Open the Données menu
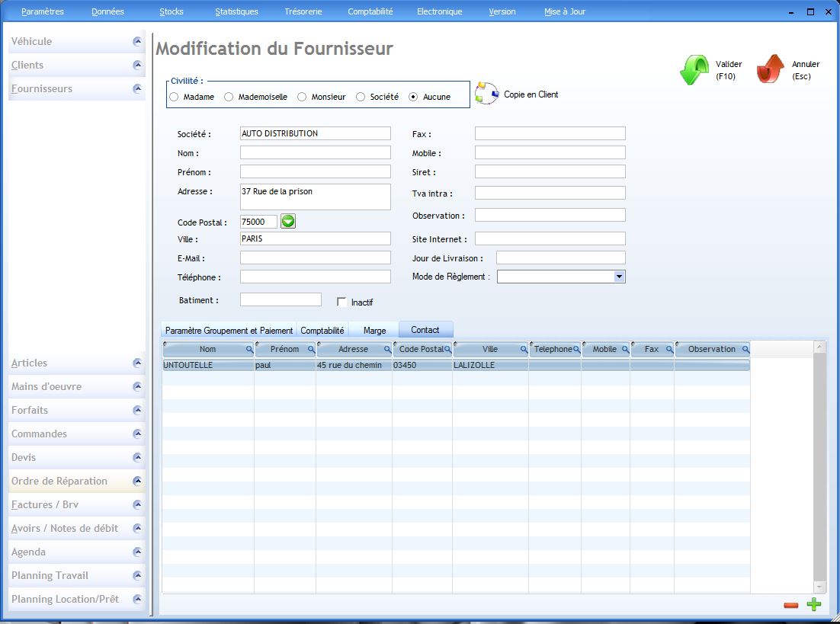The width and height of the screenshot is (840, 624). [x=107, y=11]
